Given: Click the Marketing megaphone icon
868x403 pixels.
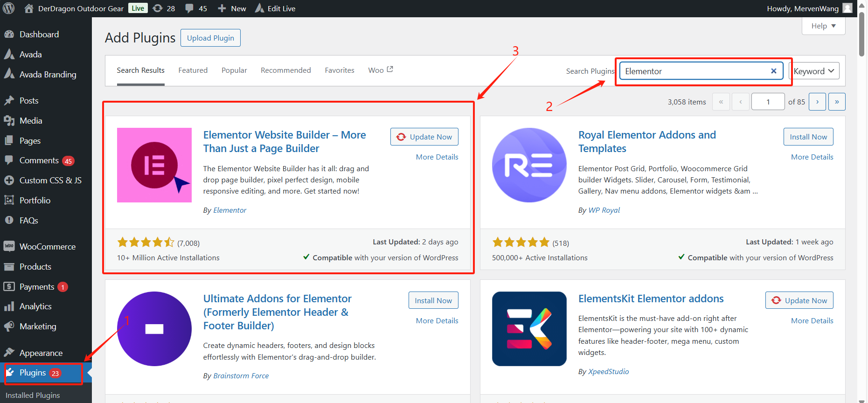Looking at the screenshot, I should click(x=9, y=327).
